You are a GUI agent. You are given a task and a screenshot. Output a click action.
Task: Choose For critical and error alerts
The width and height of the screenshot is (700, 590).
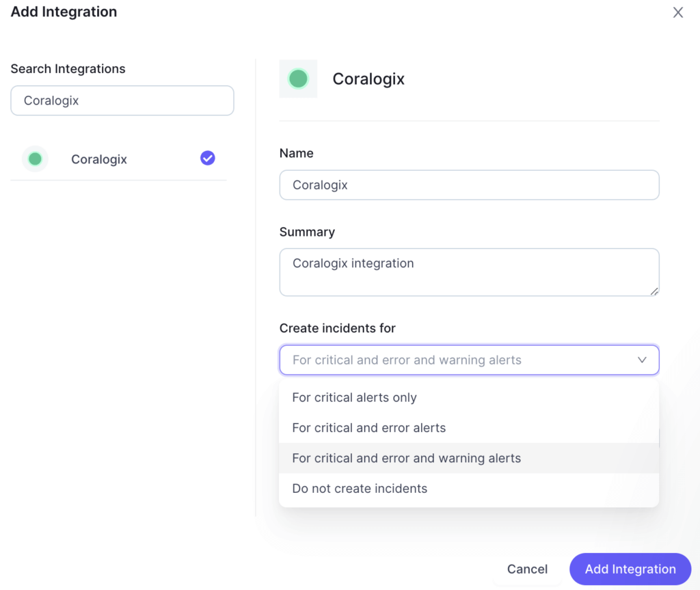[x=469, y=428]
